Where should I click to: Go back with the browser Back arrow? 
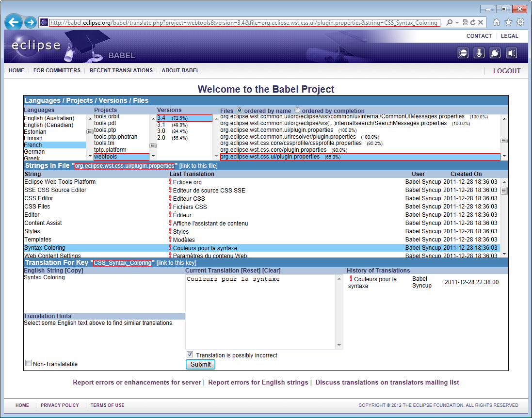(14, 22)
